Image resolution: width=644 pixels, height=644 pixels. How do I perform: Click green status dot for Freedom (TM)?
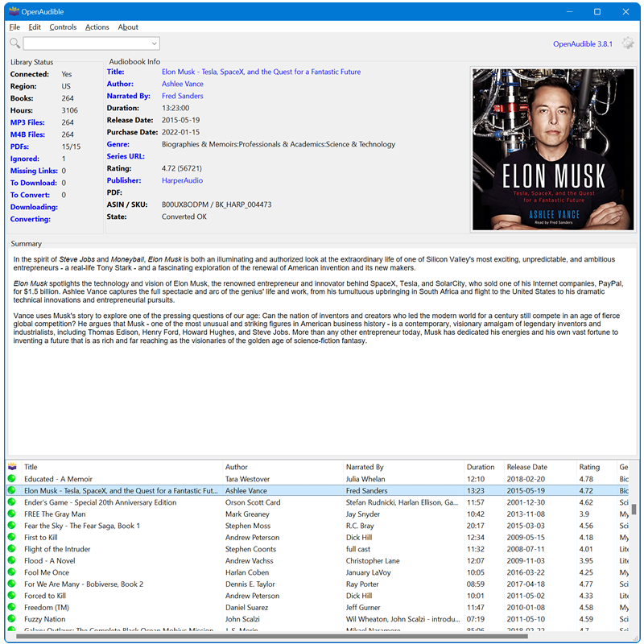pos(11,607)
